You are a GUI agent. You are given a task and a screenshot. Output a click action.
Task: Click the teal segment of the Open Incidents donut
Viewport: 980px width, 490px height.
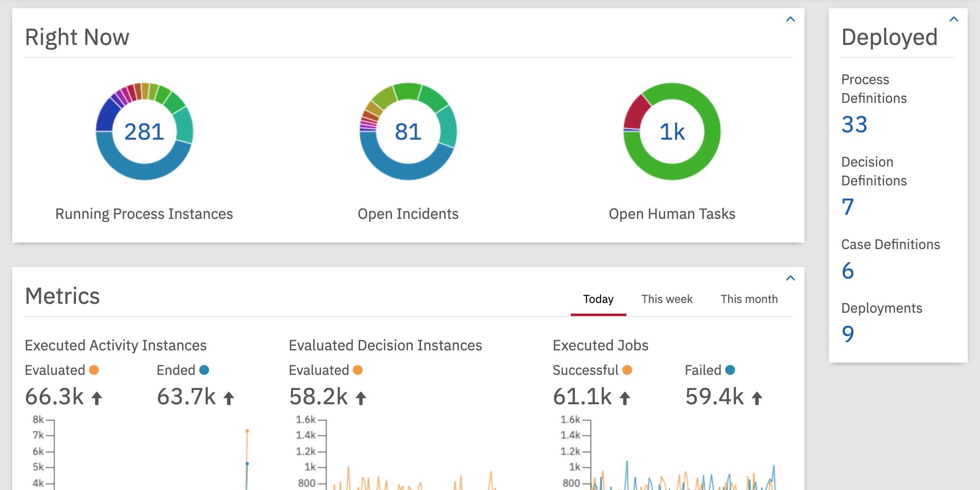pos(448,127)
